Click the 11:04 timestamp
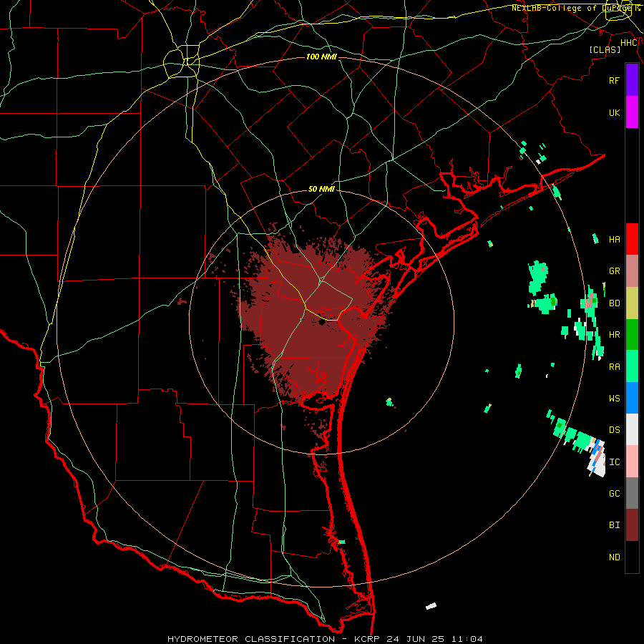 click(467, 639)
